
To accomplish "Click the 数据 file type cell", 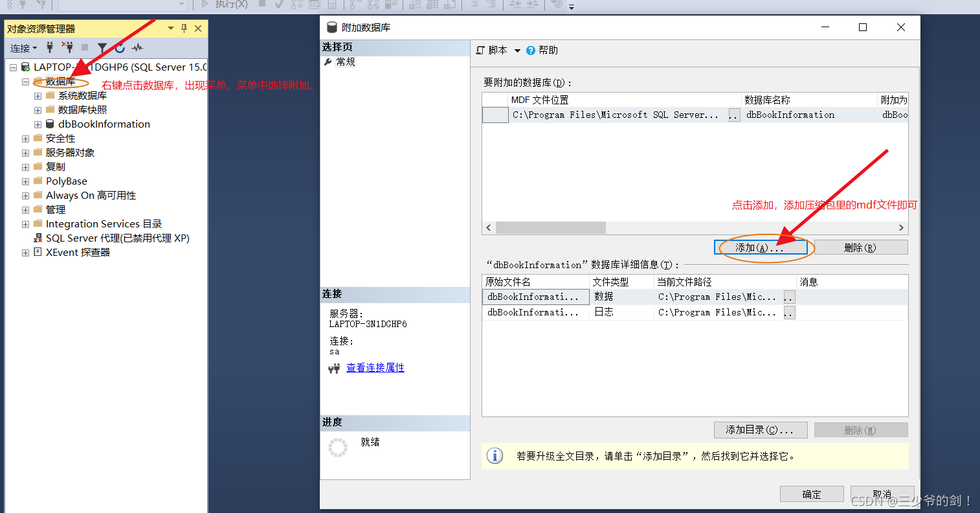I will (622, 297).
